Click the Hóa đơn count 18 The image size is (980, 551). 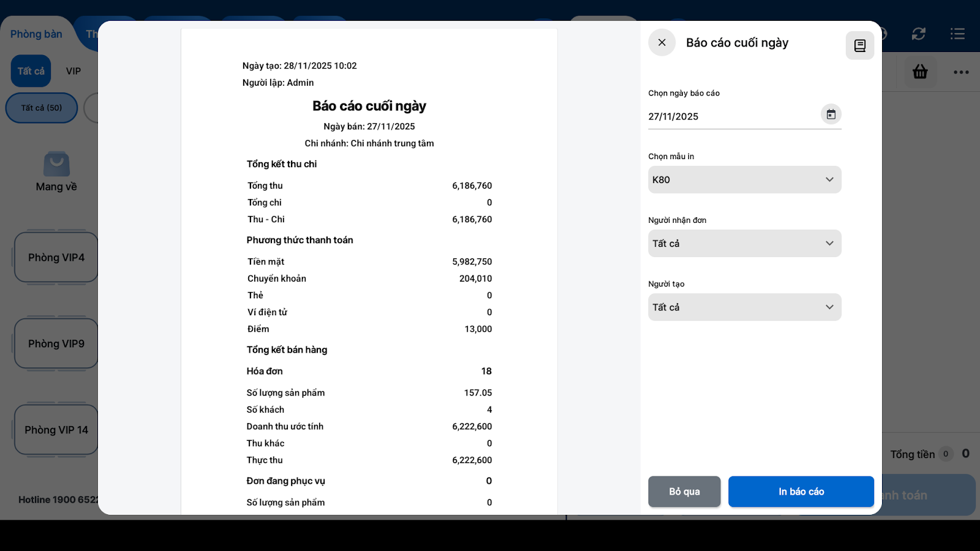point(486,371)
